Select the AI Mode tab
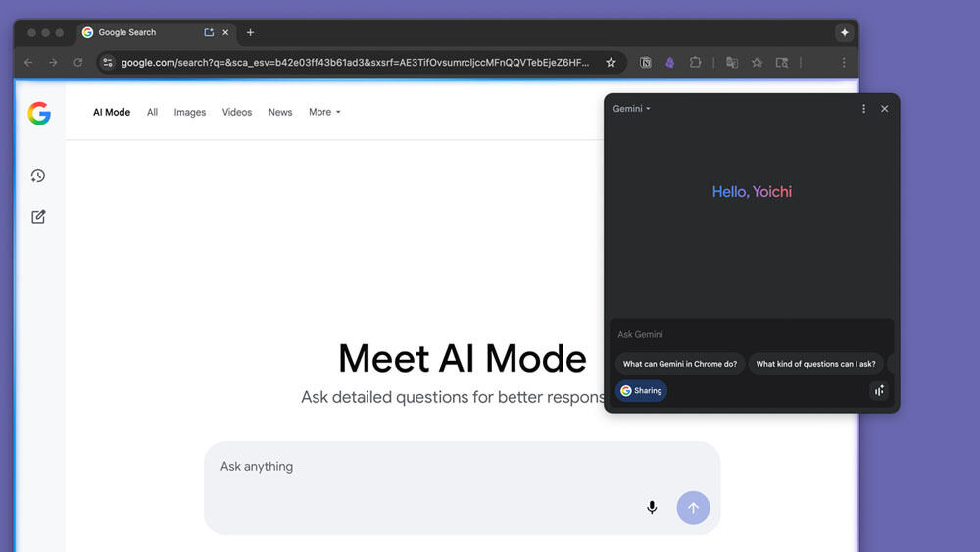 pyautogui.click(x=112, y=112)
